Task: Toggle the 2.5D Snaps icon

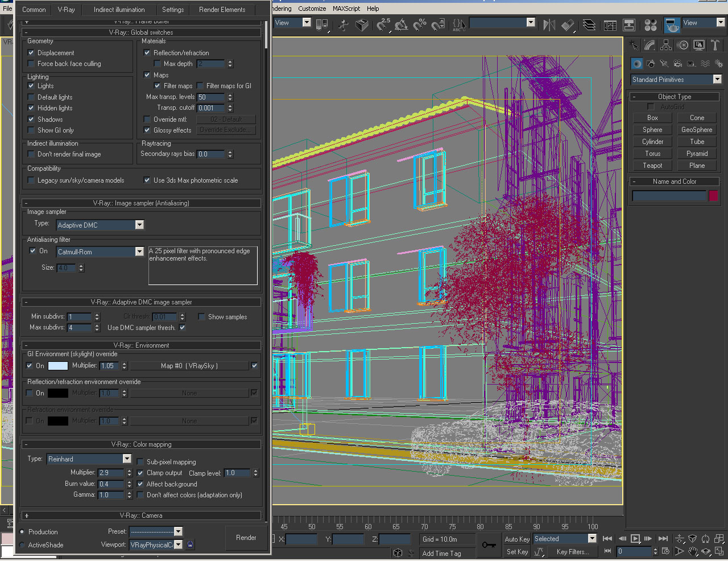Action: tap(383, 24)
